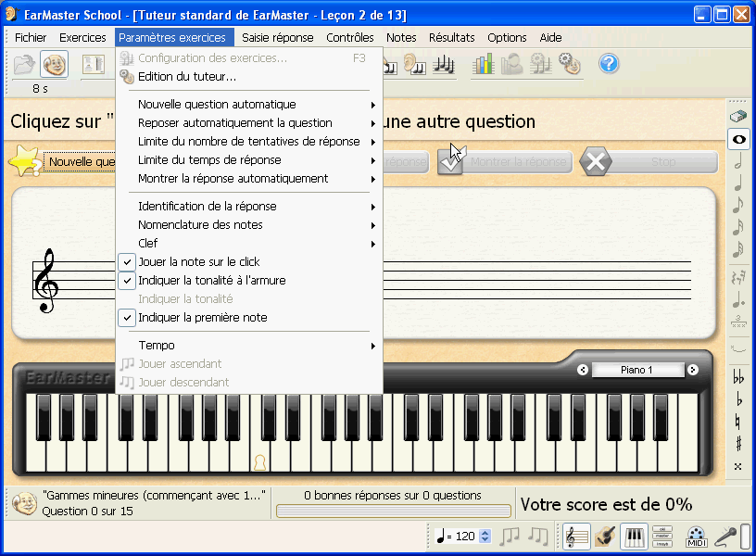Uncheck Jouer la note sur le click

click(127, 262)
